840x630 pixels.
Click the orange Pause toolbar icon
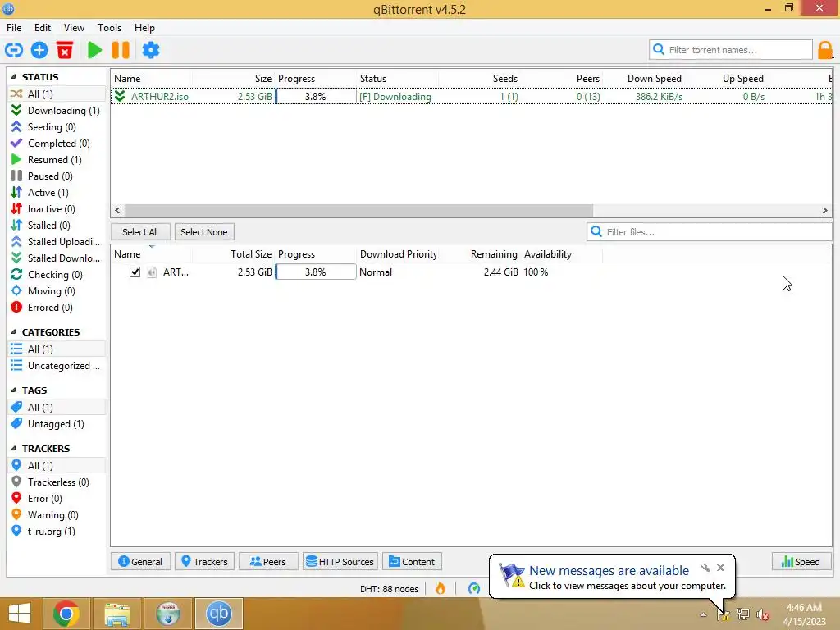(121, 50)
